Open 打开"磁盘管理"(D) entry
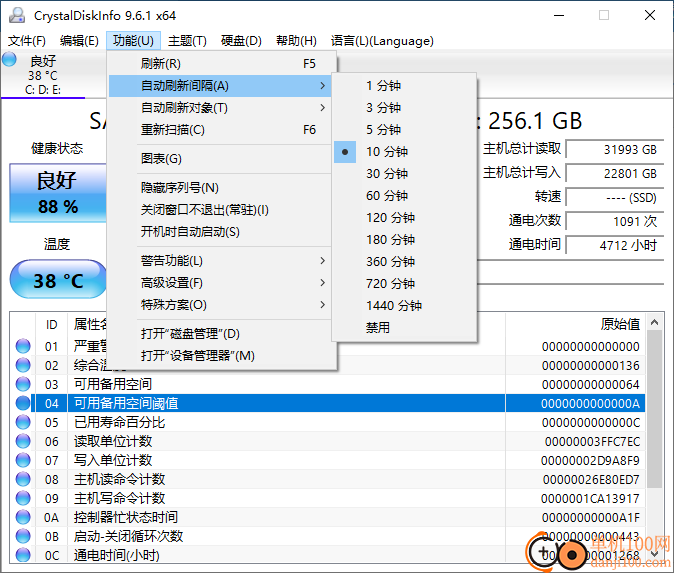This screenshot has width=674, height=573. [220, 334]
